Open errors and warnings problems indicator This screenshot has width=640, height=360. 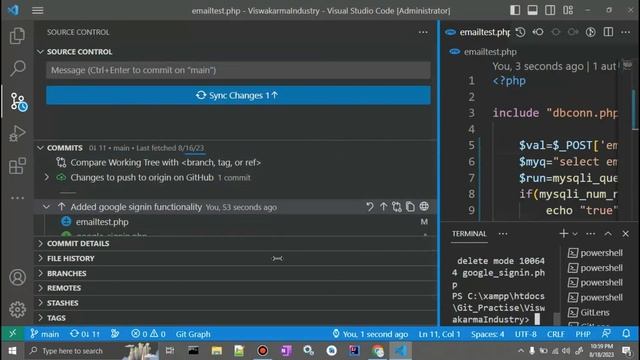148,334
